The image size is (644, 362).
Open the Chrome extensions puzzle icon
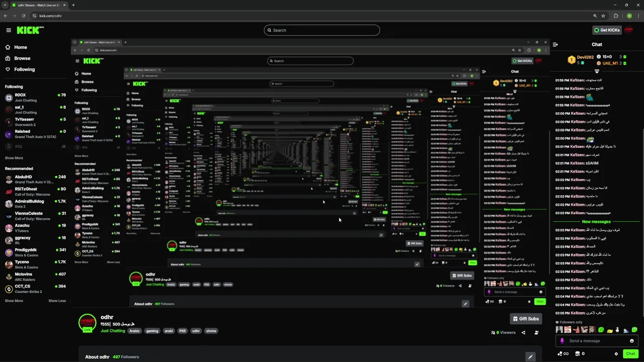(616, 16)
